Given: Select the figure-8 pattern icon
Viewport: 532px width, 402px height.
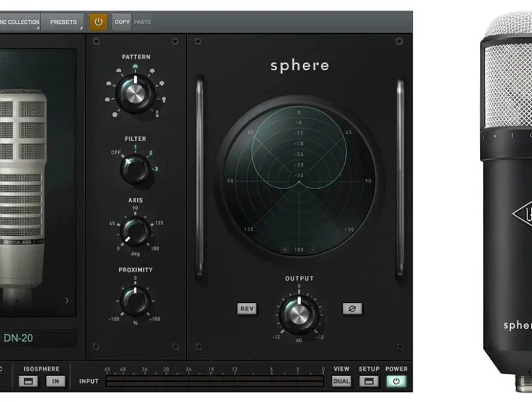Looking at the screenshot, I should point(157,114).
